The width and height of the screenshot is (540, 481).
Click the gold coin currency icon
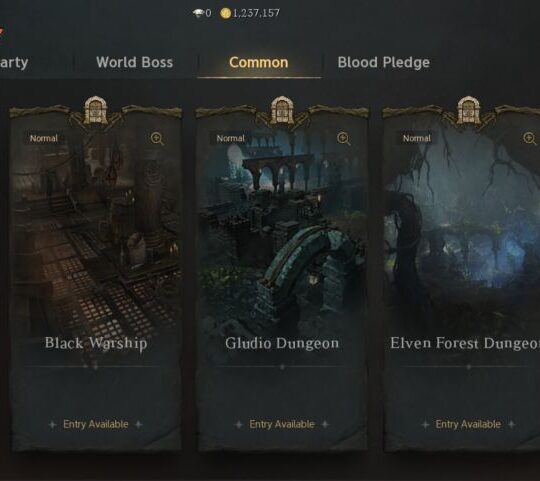[226, 13]
